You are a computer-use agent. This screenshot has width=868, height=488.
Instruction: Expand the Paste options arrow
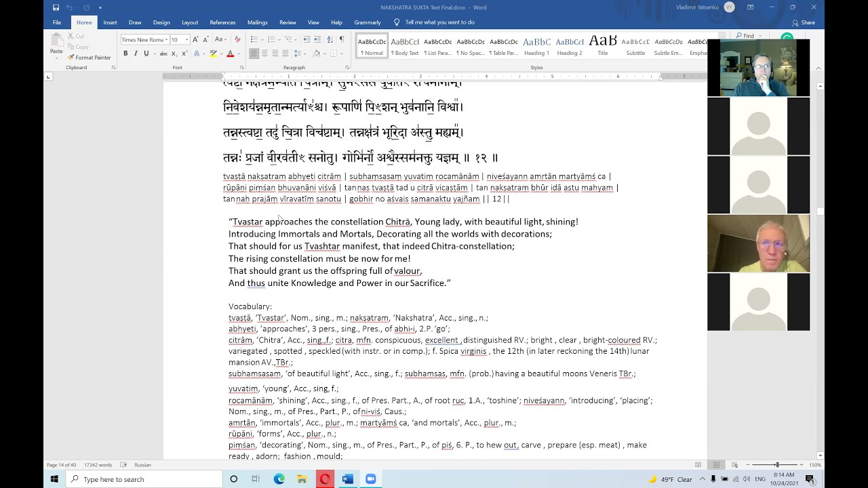56,57
